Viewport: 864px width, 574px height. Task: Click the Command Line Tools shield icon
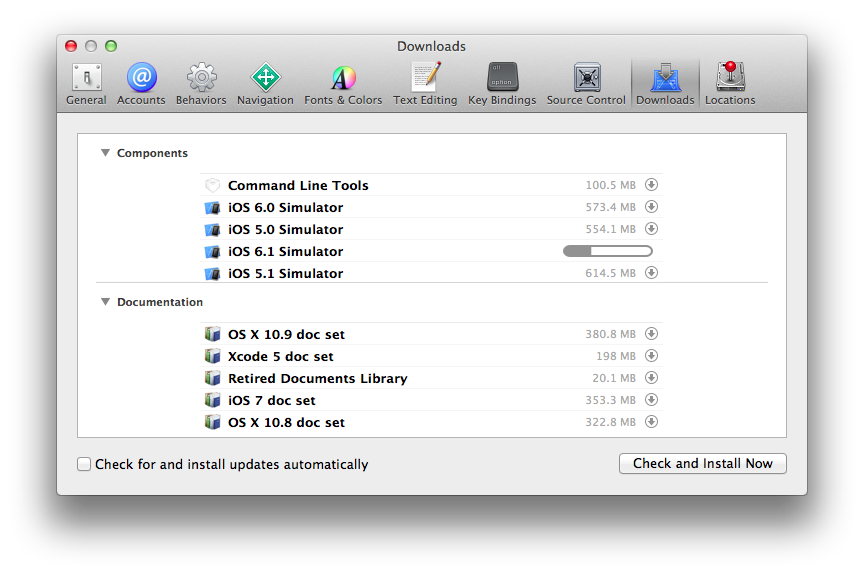(212, 185)
